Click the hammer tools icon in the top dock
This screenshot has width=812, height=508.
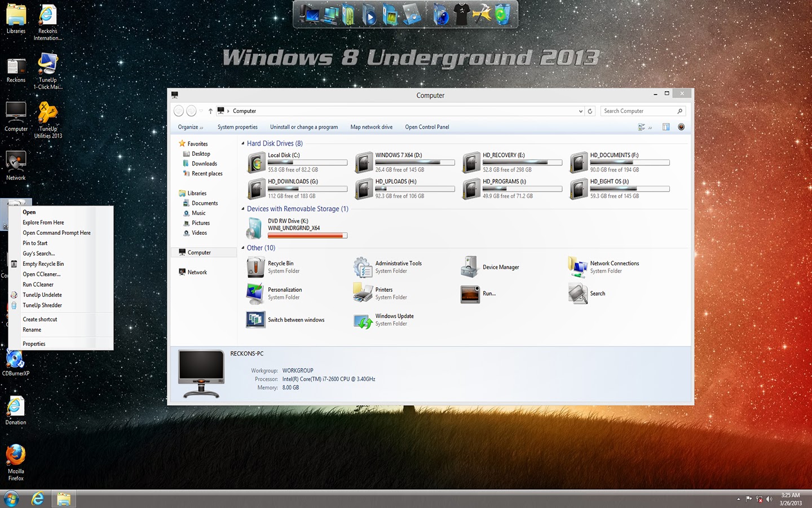tap(482, 15)
